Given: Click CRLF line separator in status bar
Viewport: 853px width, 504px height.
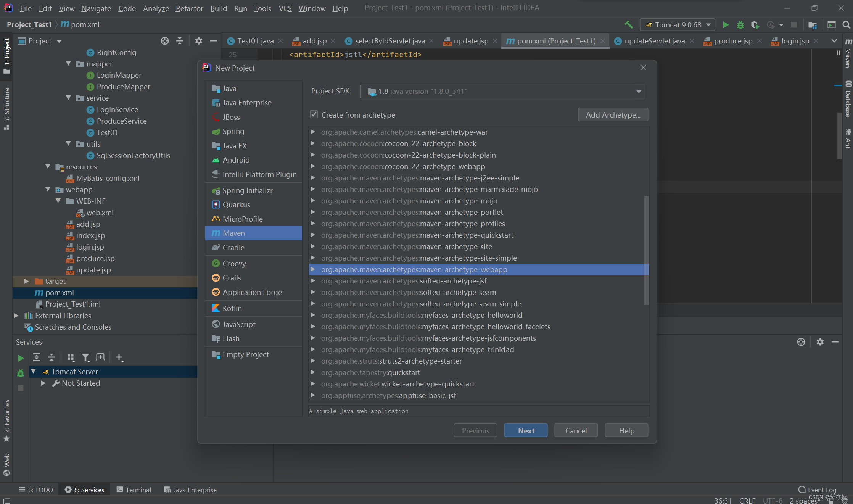Looking at the screenshot, I should 747,500.
